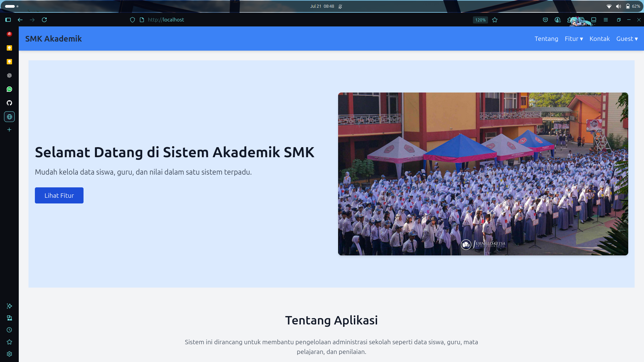Image resolution: width=644 pixels, height=362 pixels.
Task: Open the GitHub sidebar panel icon
Action: pyautogui.click(x=9, y=103)
